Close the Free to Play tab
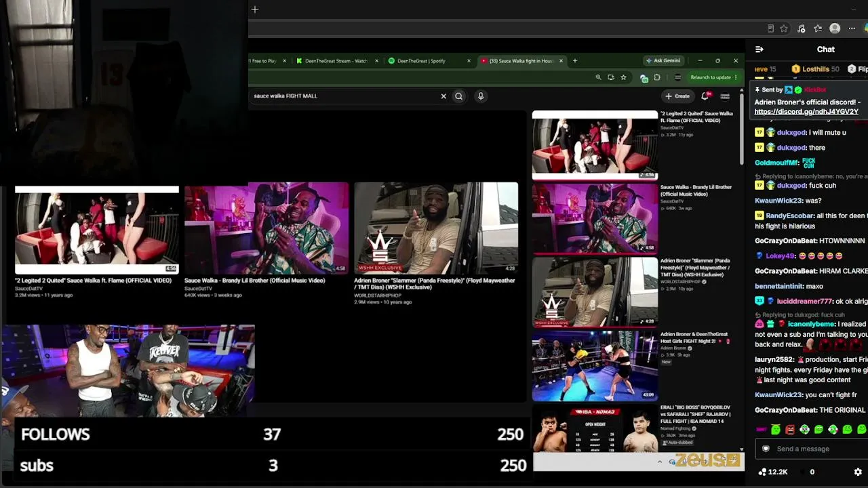The height and width of the screenshot is (488, 868). pos(284,61)
